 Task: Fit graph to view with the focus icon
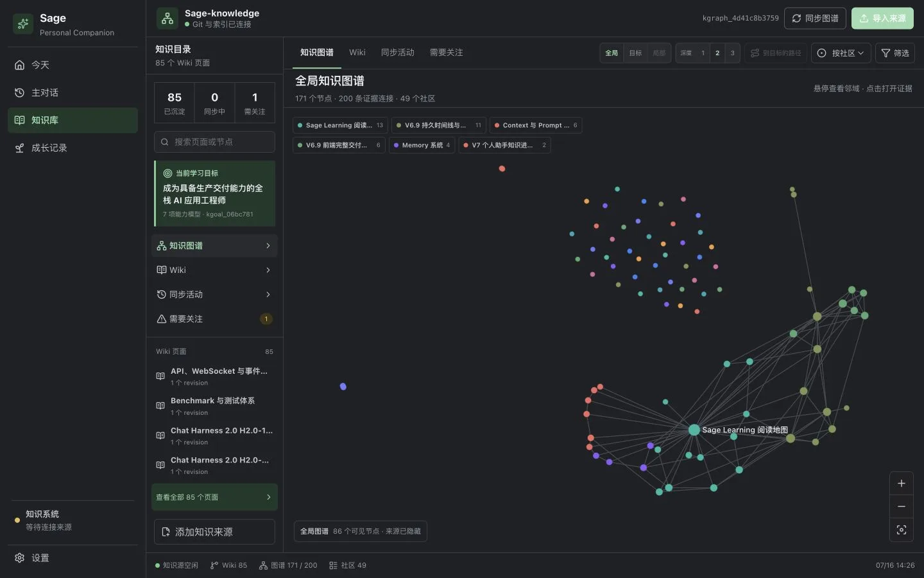tap(902, 530)
